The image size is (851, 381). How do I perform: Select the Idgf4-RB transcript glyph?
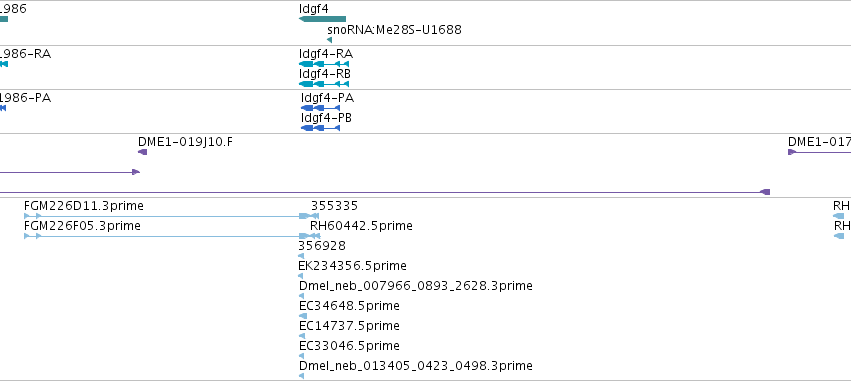click(x=324, y=84)
